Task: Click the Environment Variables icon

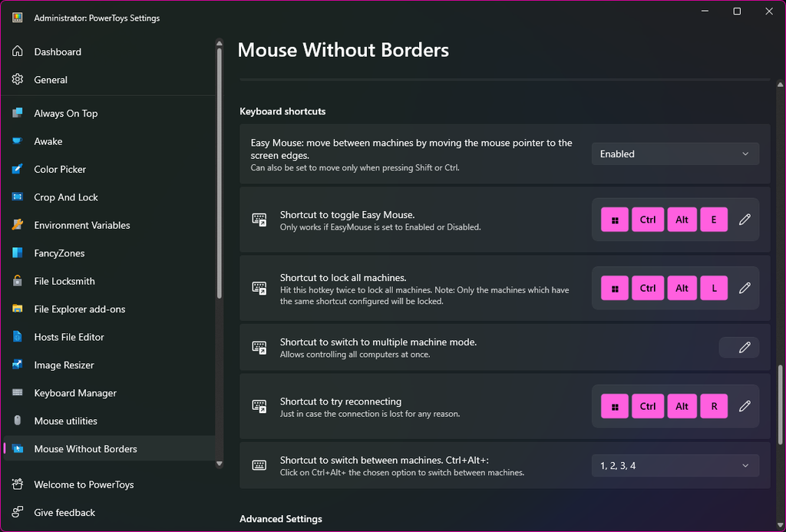Action: point(18,225)
